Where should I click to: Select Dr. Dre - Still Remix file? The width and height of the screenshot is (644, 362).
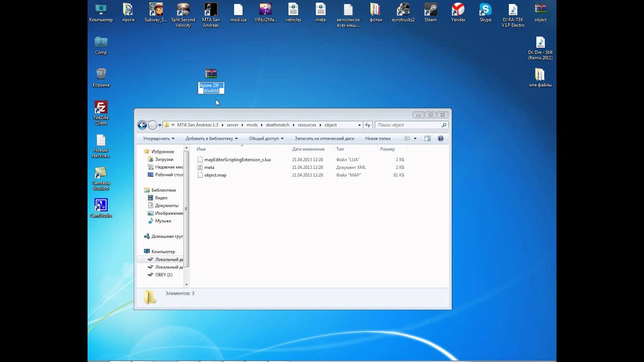coord(540,48)
